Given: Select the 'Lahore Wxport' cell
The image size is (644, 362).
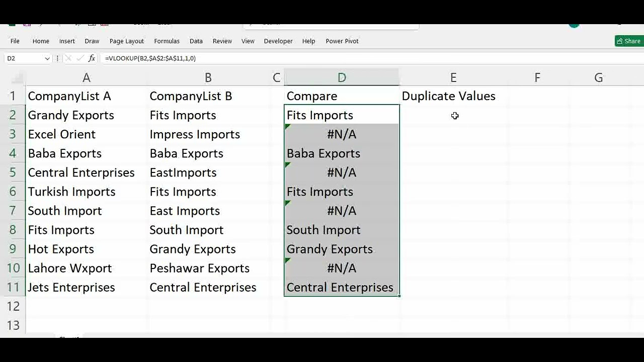Looking at the screenshot, I should point(87,268).
